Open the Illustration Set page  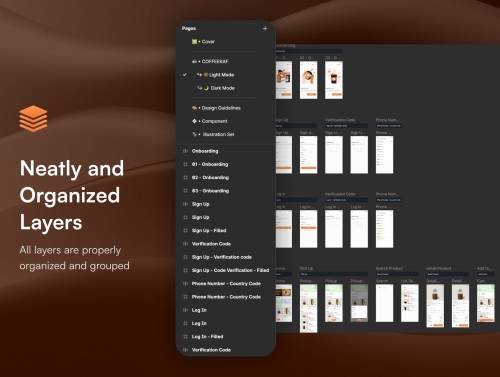tap(213, 134)
